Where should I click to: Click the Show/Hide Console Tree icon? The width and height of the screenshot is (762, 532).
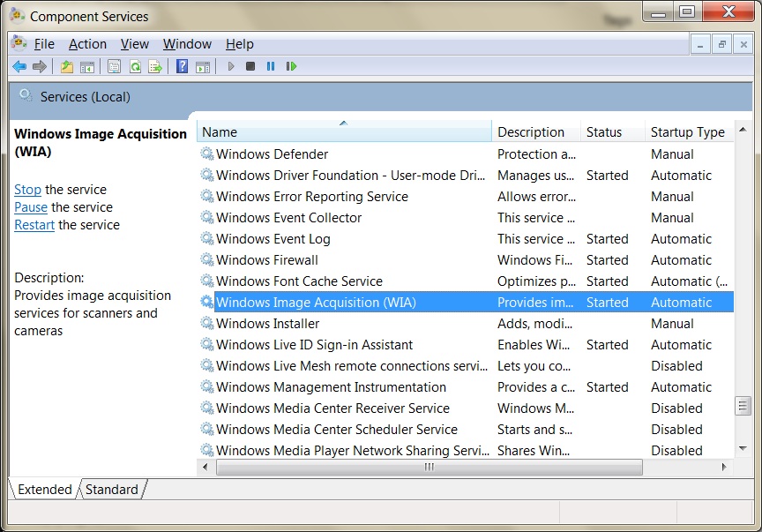click(87, 66)
